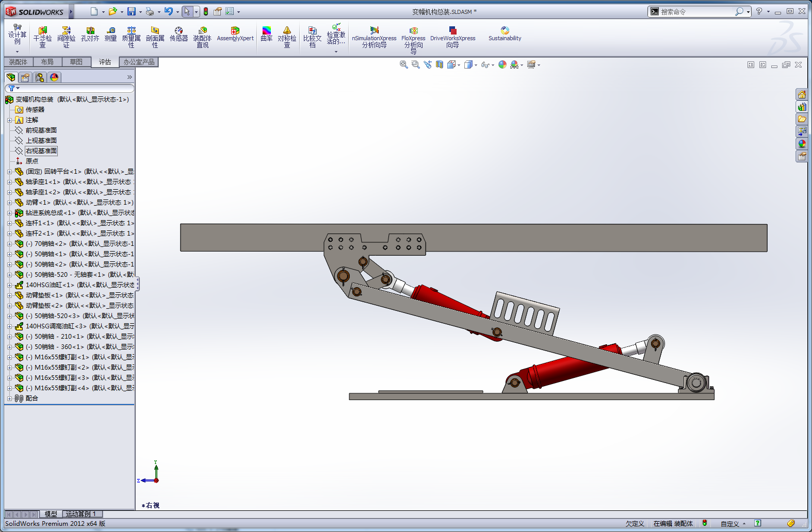Select the 测量 measure tool

tap(110, 34)
